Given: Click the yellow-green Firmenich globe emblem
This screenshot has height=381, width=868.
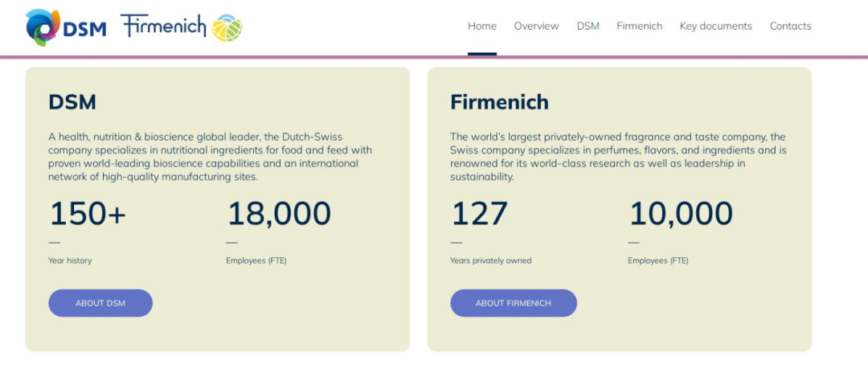Looking at the screenshot, I should 227,28.
